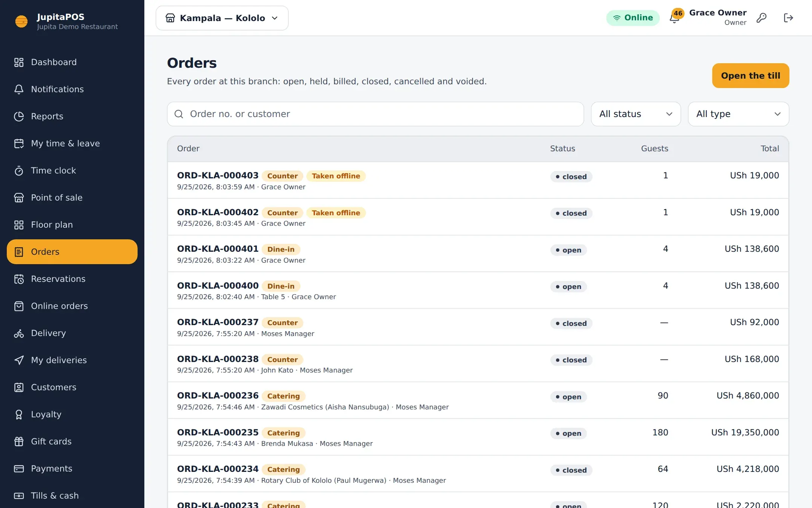Open the Kampala — Kololo branch selector

coord(222,18)
